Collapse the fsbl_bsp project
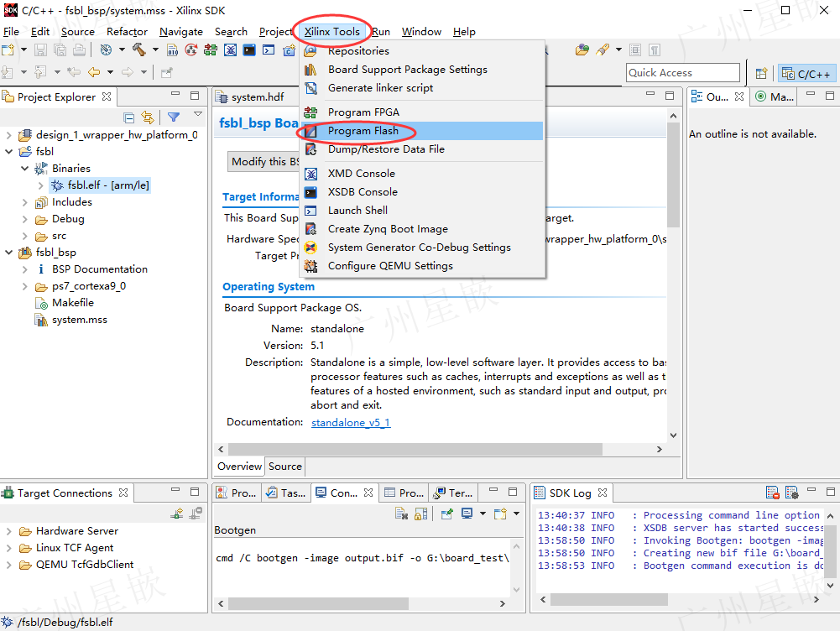Screen dimensions: 840x631 coord(8,253)
